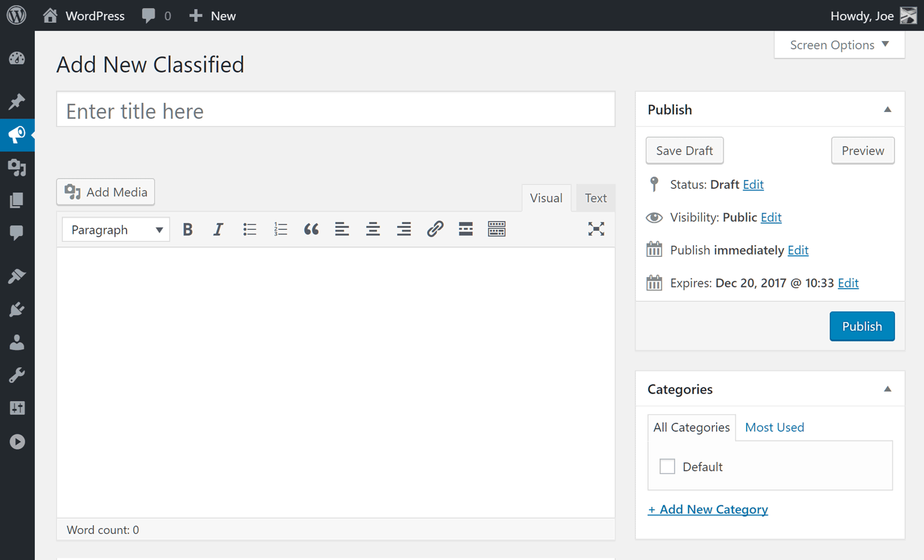Image resolution: width=924 pixels, height=560 pixels.
Task: Insert a blockquote
Action: coord(311,230)
